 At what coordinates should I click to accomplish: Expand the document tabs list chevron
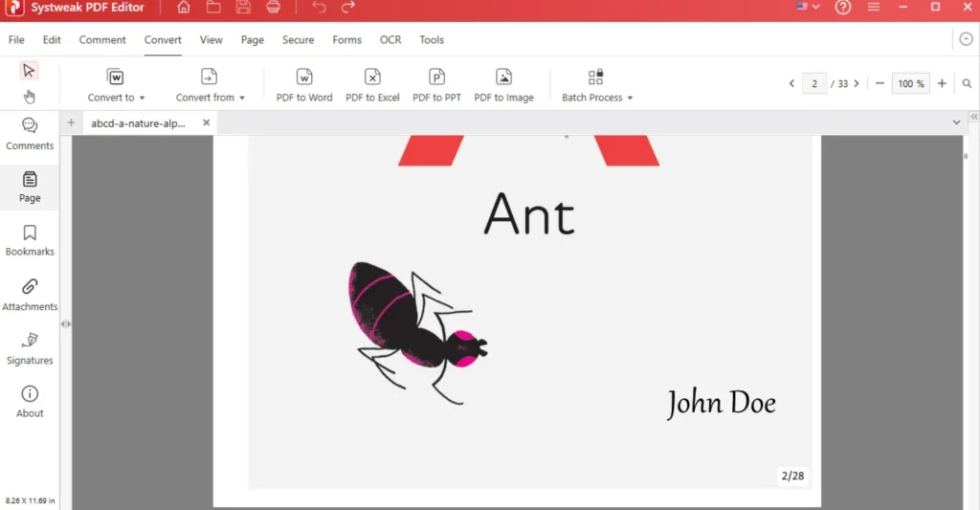[956, 122]
